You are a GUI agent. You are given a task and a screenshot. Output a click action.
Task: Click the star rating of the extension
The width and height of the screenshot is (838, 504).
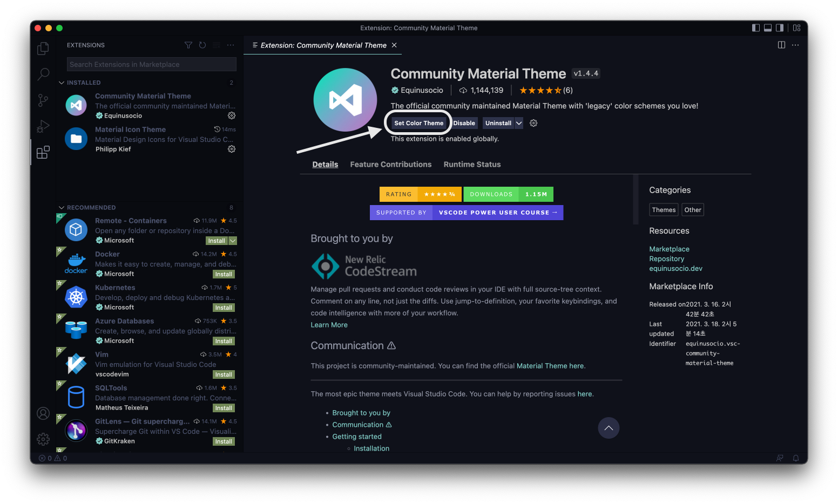coord(546,90)
